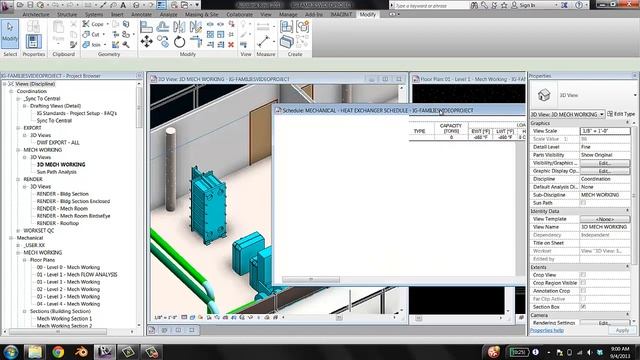Open the Architecture ribbon tab

pyautogui.click(x=36, y=14)
